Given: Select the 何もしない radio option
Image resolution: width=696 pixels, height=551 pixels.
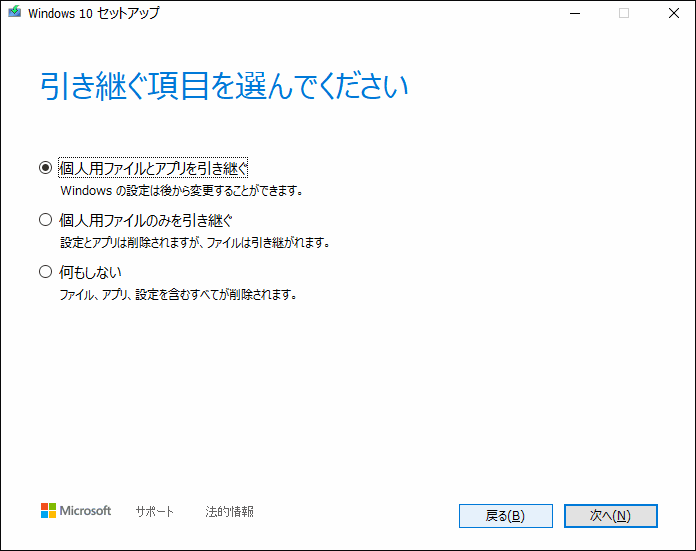Looking at the screenshot, I should pyautogui.click(x=45, y=271).
